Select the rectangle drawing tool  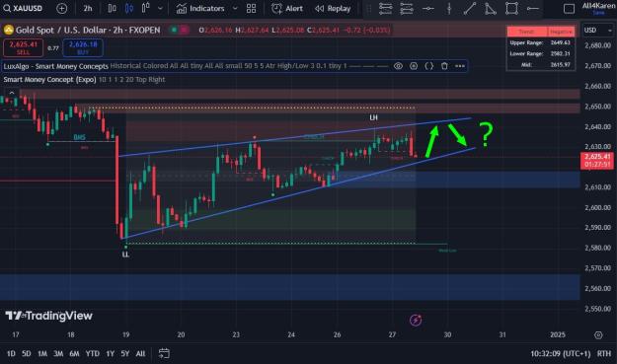[x=511, y=8]
